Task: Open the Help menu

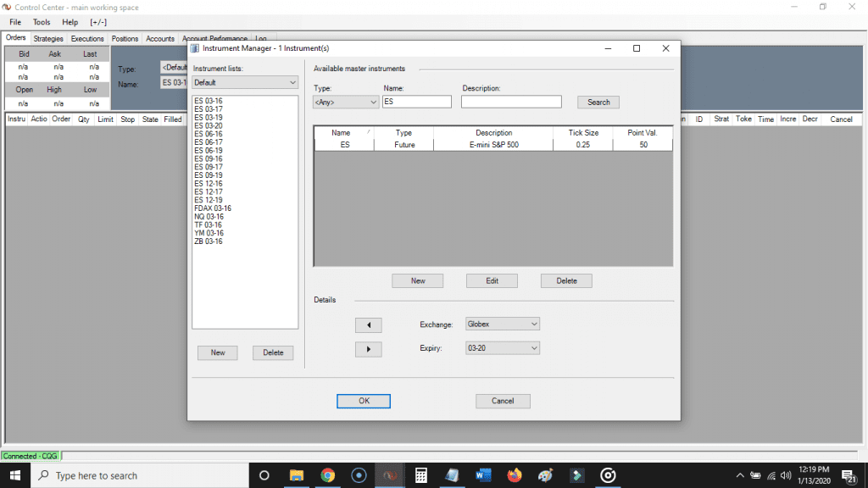Action: [70, 22]
